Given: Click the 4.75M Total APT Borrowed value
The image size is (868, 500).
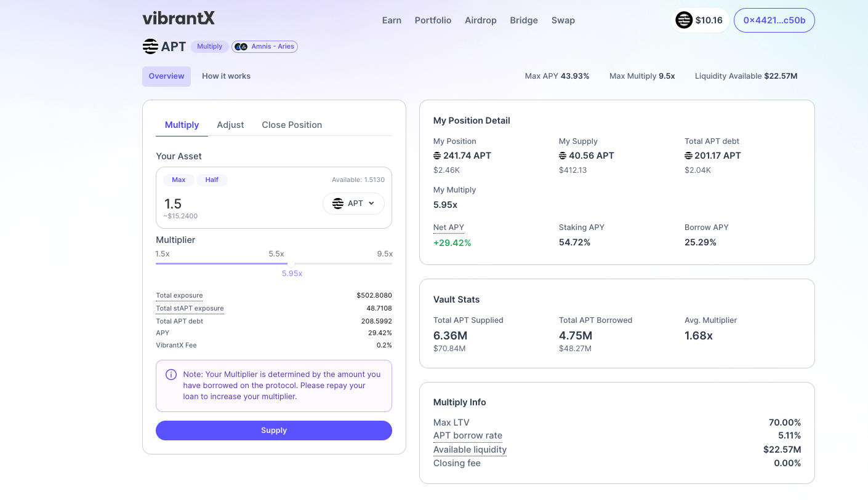Looking at the screenshot, I should click(x=576, y=336).
